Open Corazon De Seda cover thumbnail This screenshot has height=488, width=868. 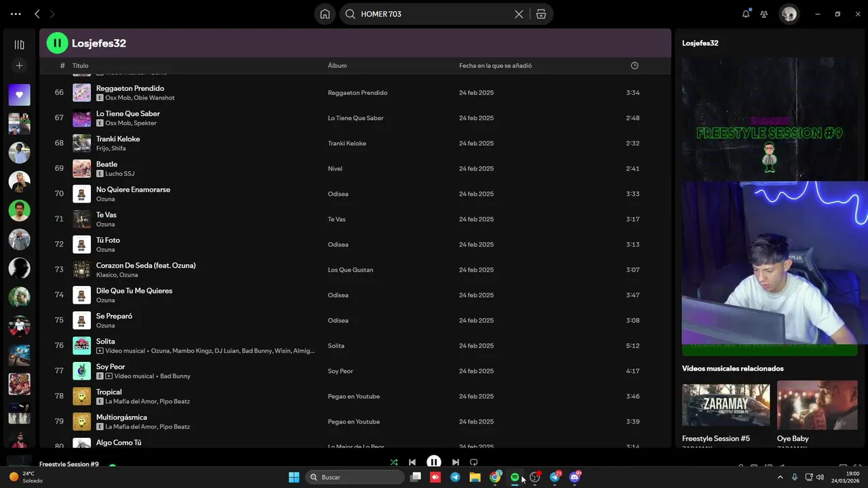pyautogui.click(x=81, y=270)
